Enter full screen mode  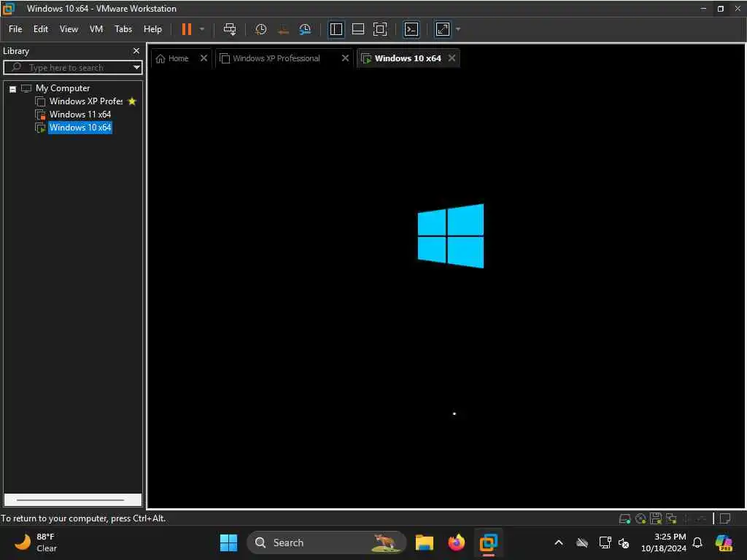[x=379, y=29]
